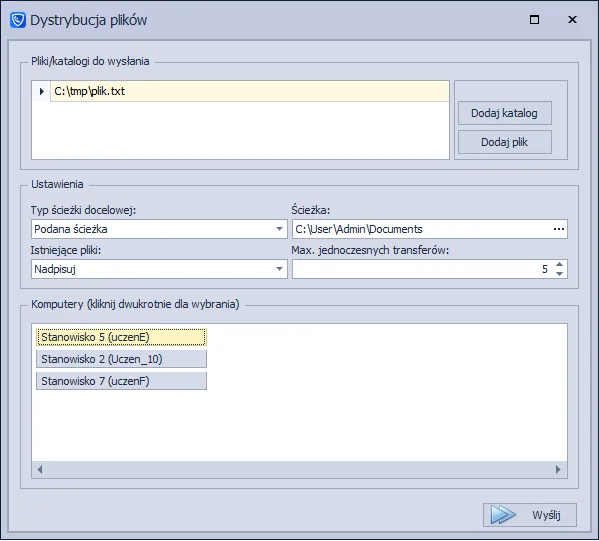Click the Dodaj katalog button
Screen dimensions: 599x541
point(505,113)
